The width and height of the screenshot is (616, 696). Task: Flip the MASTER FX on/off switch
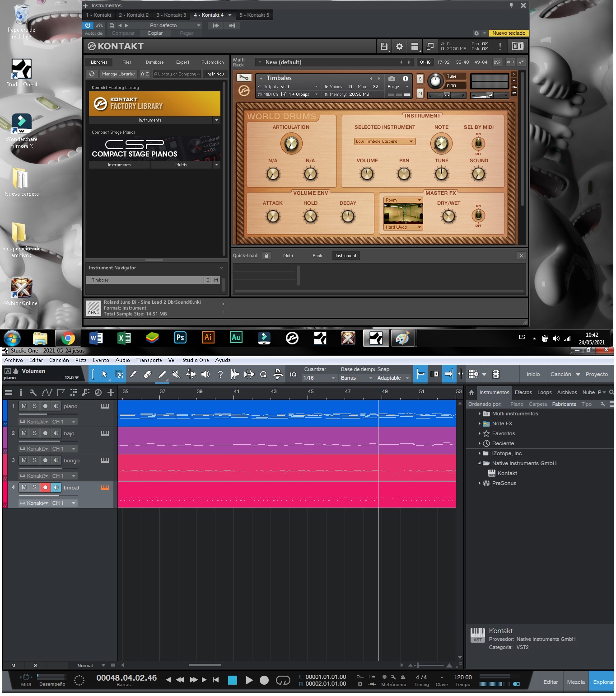coord(479,216)
